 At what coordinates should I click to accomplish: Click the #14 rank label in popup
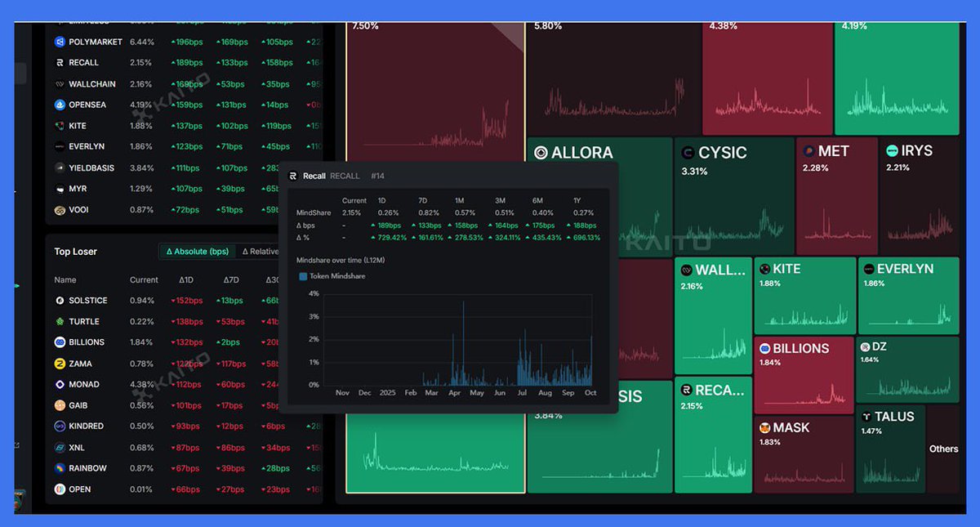click(x=377, y=176)
